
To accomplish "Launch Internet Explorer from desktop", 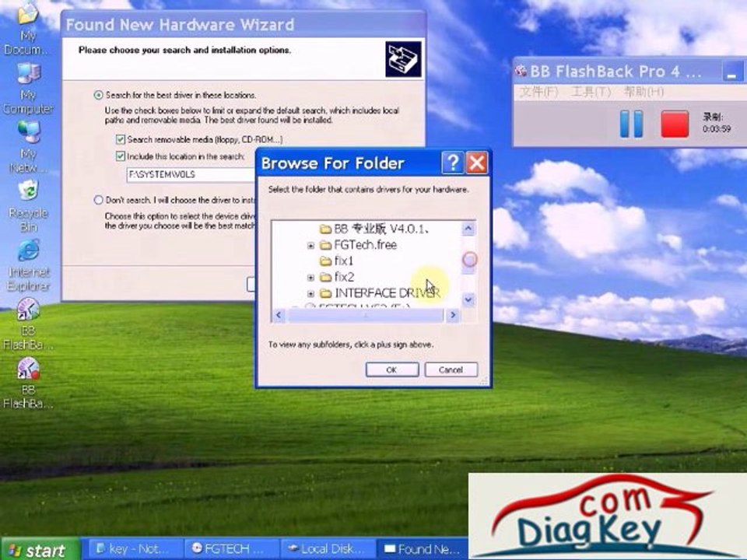I will 28,264.
